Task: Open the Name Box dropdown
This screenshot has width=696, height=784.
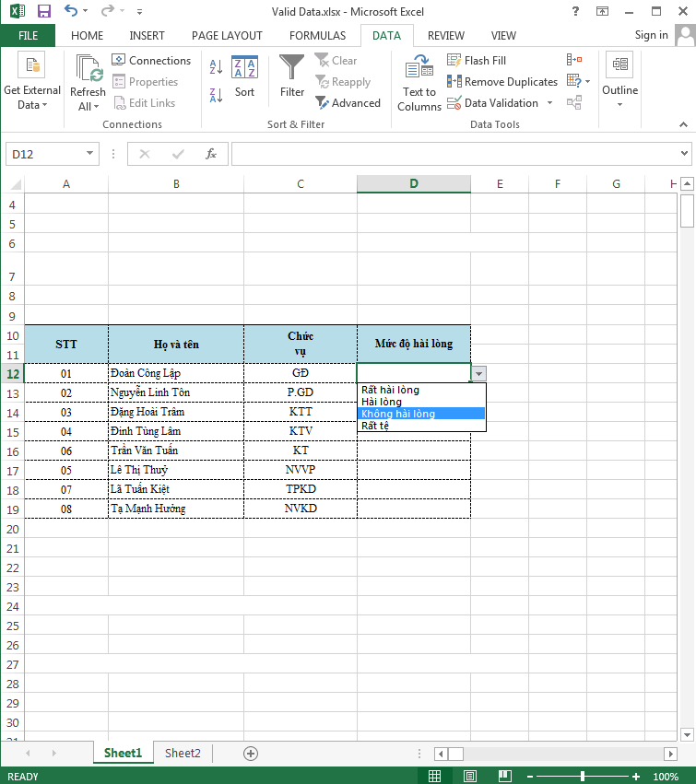Action: [x=89, y=153]
